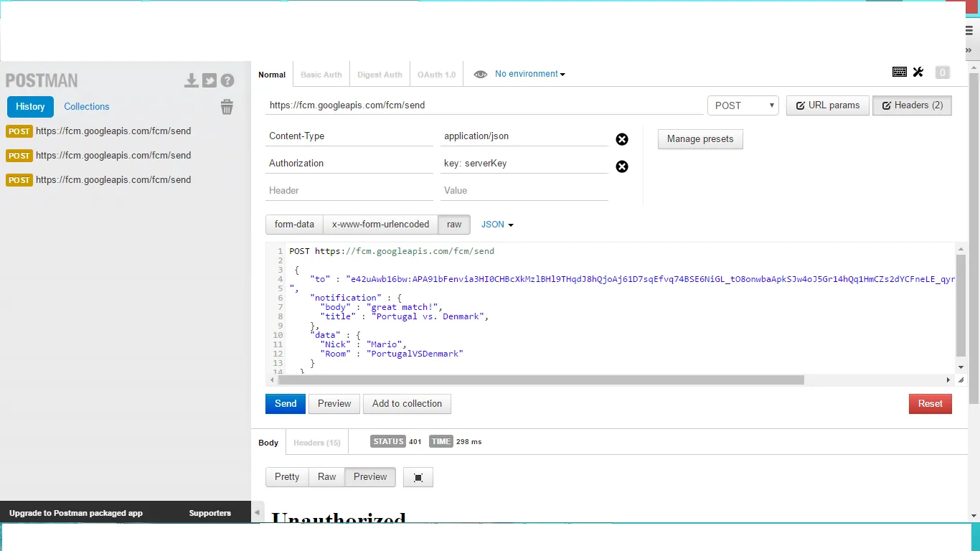Viewport: 980px width, 551px height.
Task: Click the editor's scroll-up arrow
Action: [961, 249]
